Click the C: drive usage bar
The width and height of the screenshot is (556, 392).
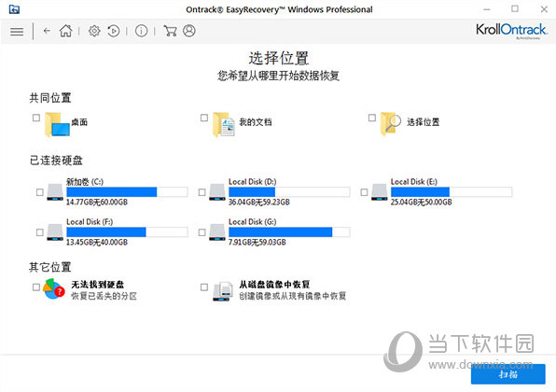[127, 192]
